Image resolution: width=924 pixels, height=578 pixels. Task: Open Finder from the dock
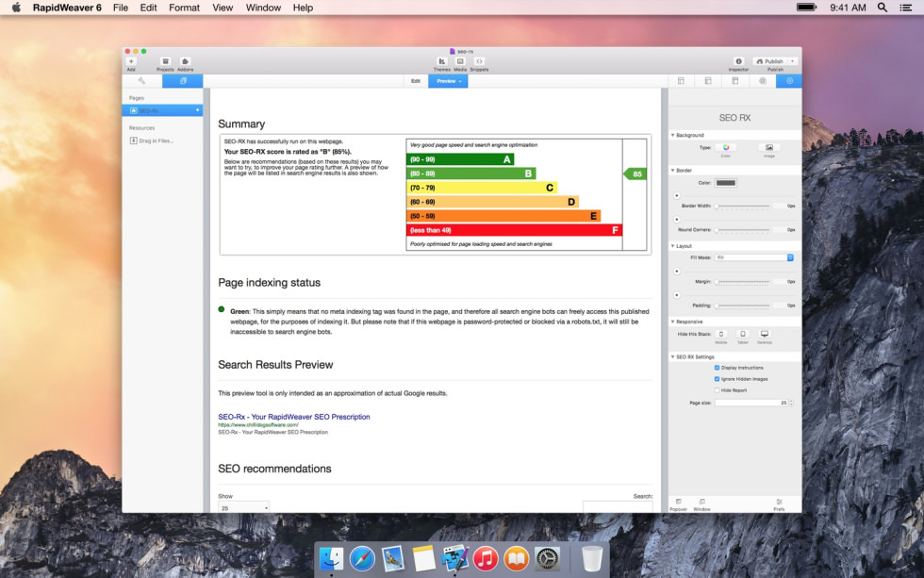[x=331, y=558]
